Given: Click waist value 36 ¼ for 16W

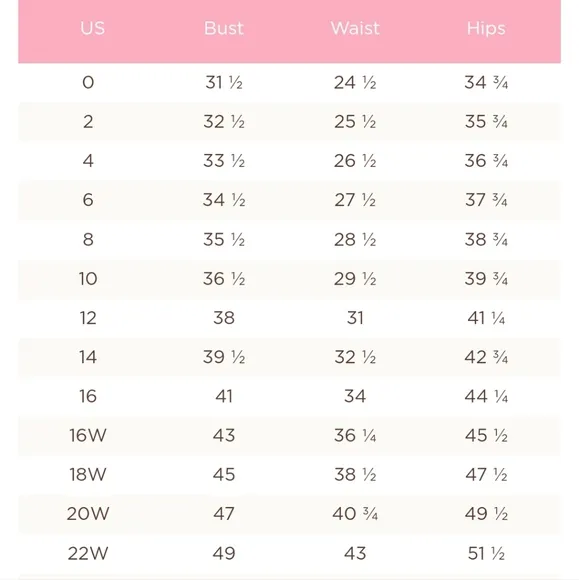Looking at the screenshot, I should tap(355, 435).
